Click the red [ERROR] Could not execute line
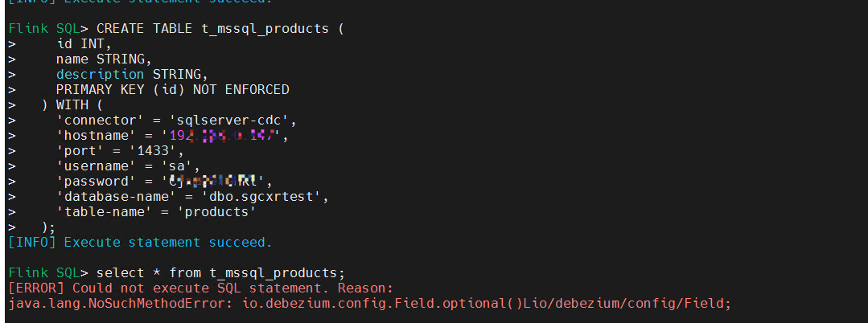Image resolution: width=868 pixels, height=323 pixels. tap(200, 288)
